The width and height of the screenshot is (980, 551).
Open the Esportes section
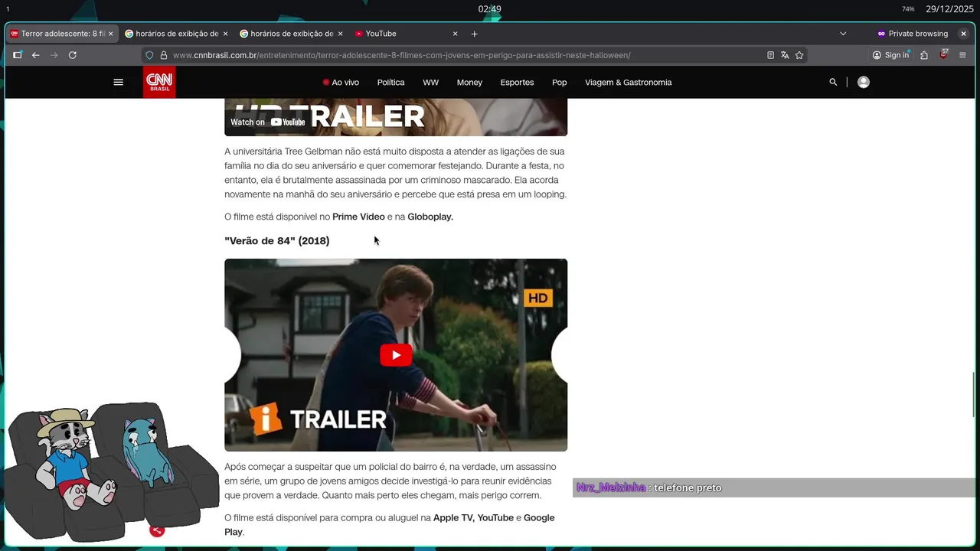point(517,82)
